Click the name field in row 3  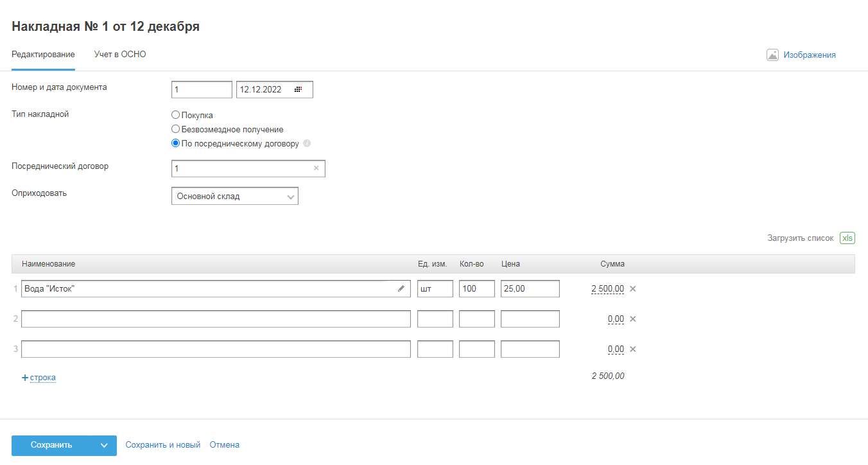point(216,349)
